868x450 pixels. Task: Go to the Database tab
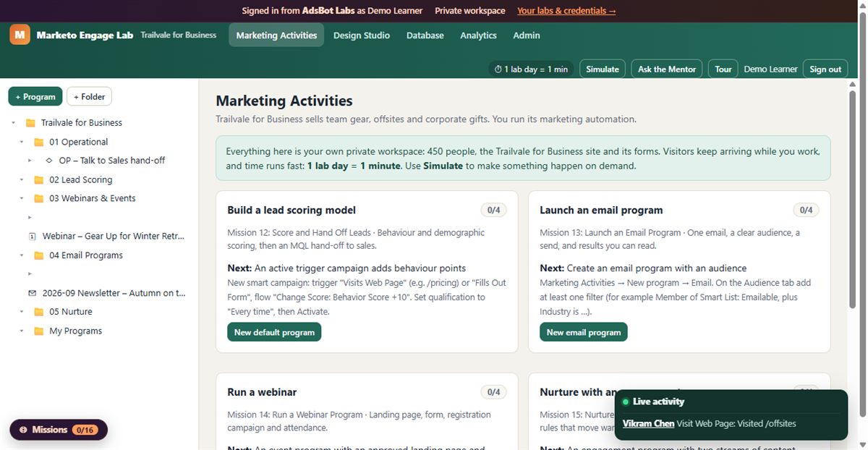tap(425, 35)
